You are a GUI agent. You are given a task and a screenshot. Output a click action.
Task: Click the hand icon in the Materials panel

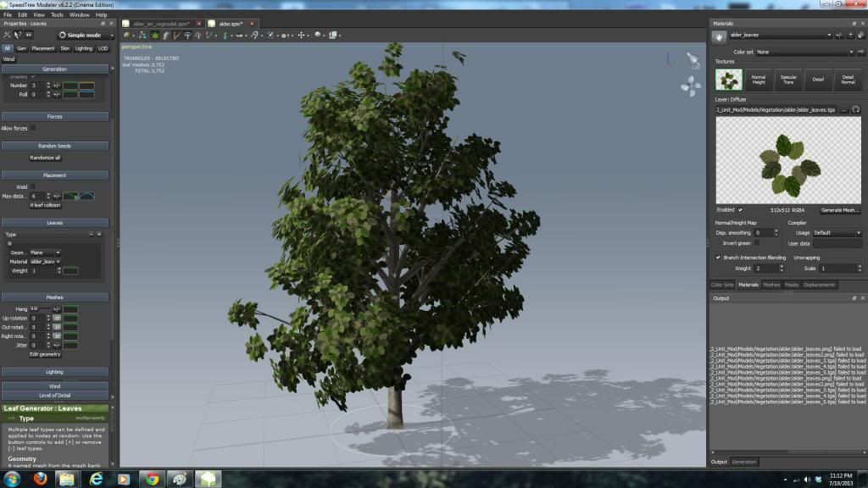[719, 36]
